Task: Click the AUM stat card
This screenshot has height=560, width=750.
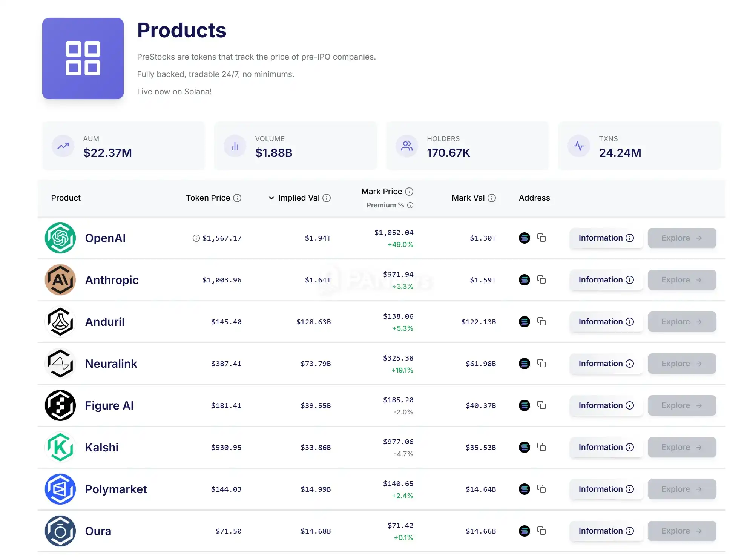Action: 123,146
